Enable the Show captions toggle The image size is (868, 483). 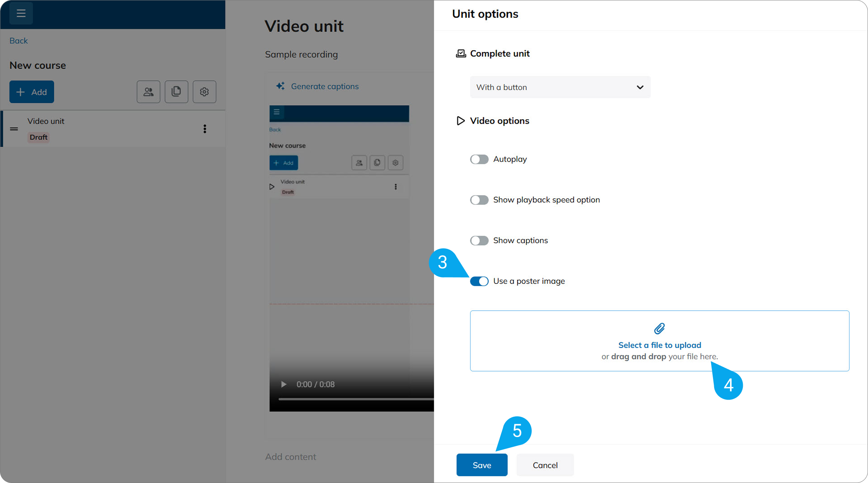(479, 241)
